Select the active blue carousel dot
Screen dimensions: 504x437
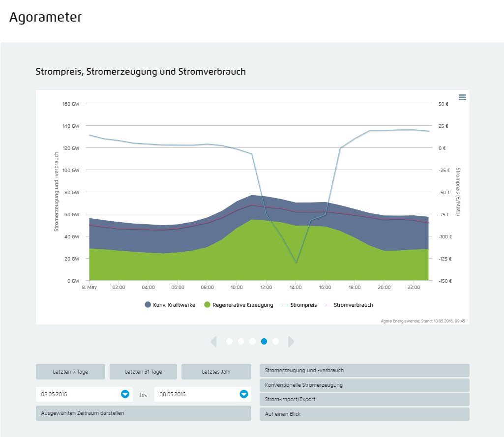[x=264, y=341]
